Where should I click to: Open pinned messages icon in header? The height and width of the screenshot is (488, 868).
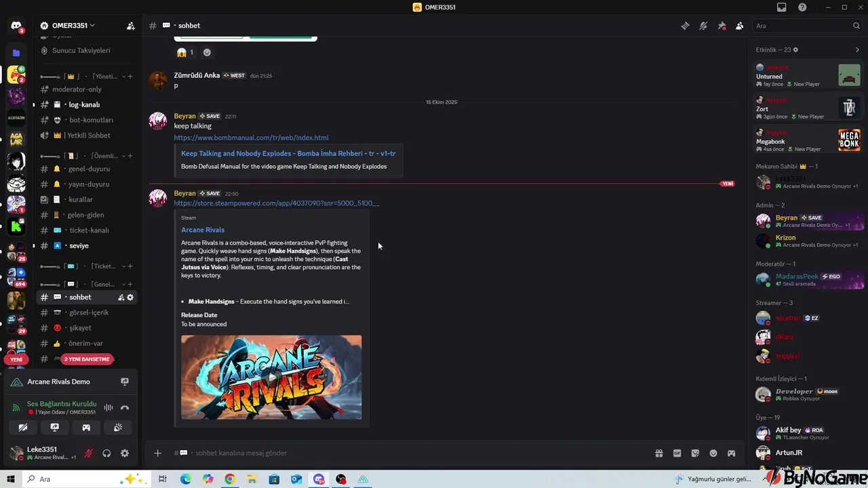722,26
